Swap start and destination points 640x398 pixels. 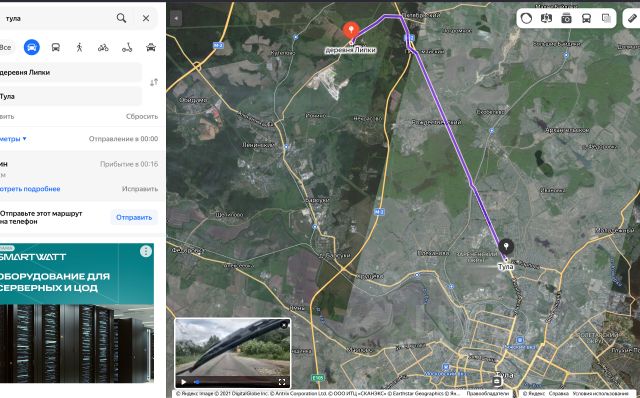(x=154, y=82)
